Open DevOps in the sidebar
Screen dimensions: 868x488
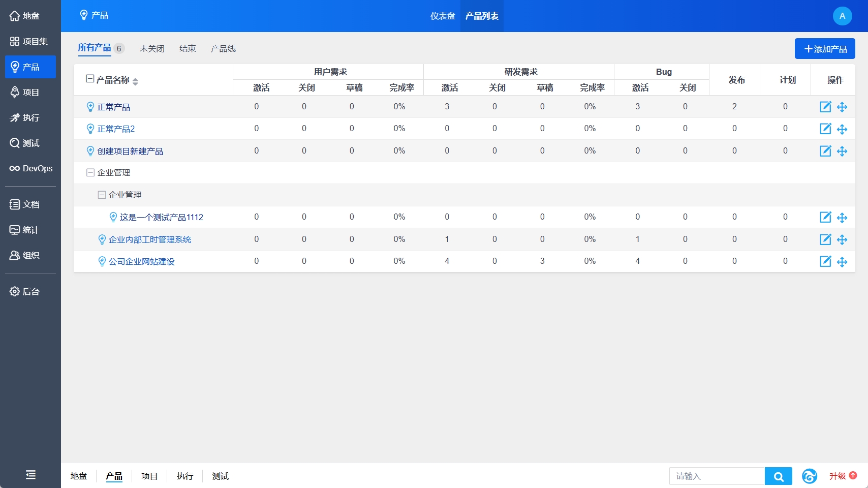[x=30, y=168]
